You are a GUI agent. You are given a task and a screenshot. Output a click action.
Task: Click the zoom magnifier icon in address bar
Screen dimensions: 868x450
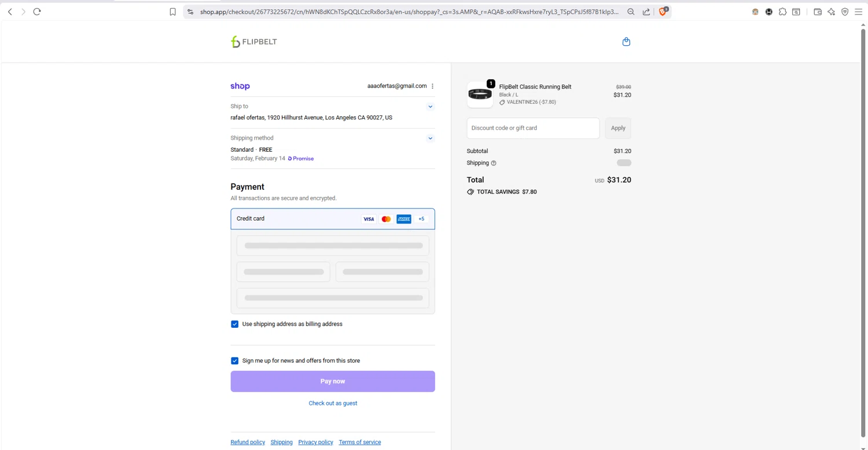pyautogui.click(x=631, y=12)
